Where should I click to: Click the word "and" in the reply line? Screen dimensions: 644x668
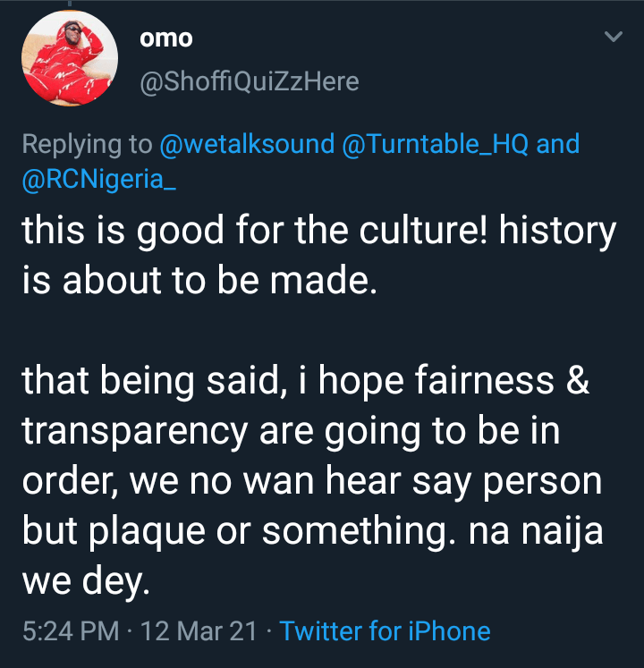click(558, 143)
